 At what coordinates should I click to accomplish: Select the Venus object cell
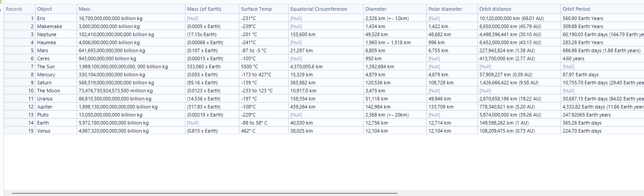(55, 131)
